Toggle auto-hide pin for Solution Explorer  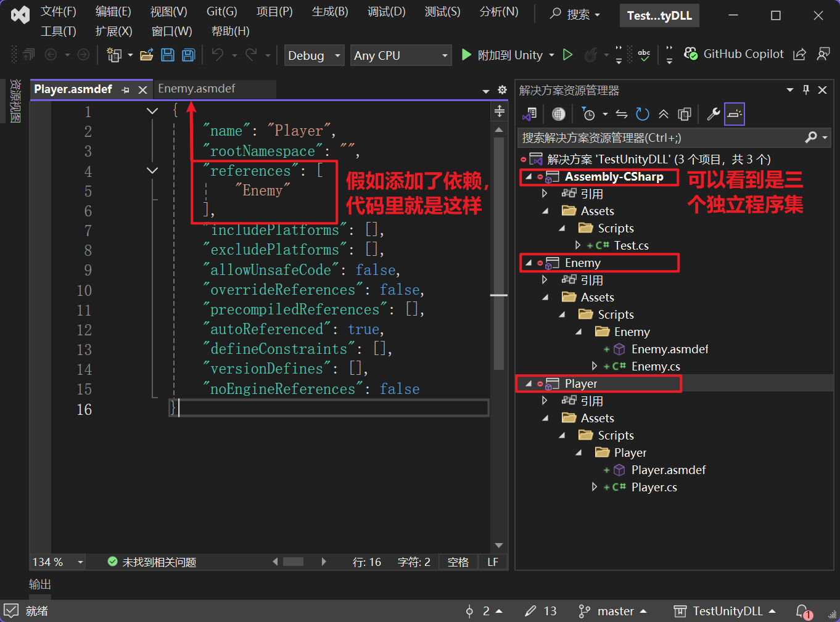pos(805,90)
